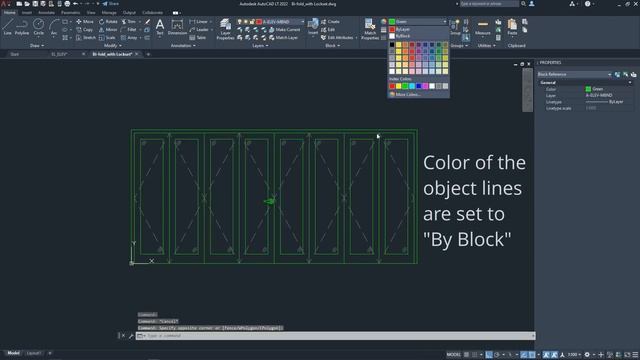
Task: Expand the Modify panel
Action: click(113, 46)
